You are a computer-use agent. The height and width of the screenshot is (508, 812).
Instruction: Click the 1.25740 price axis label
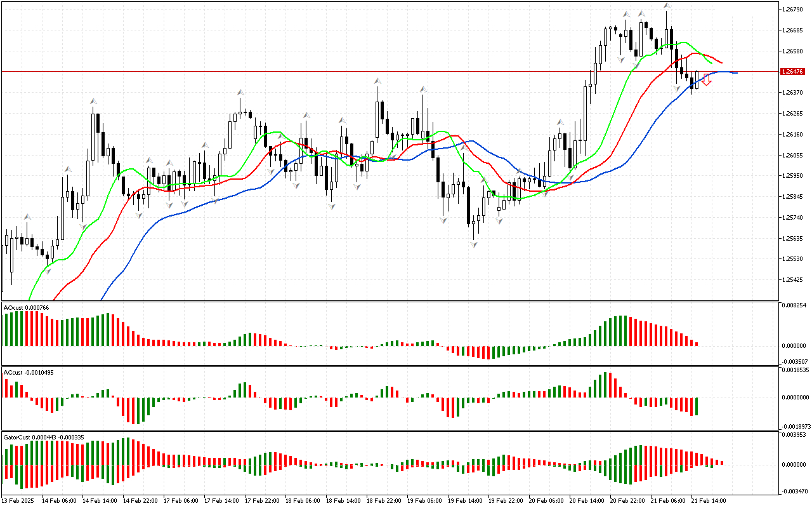point(793,218)
